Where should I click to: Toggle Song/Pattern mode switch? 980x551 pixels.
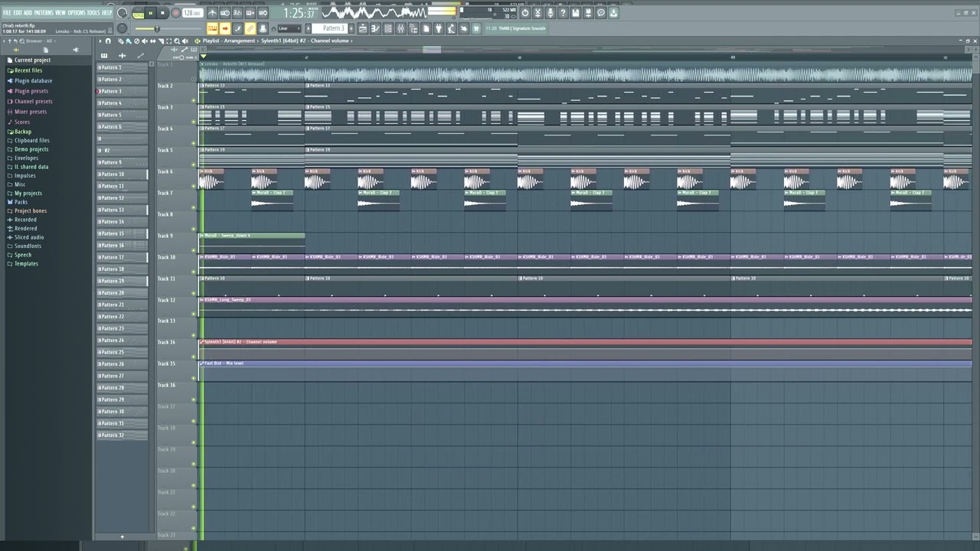(139, 13)
